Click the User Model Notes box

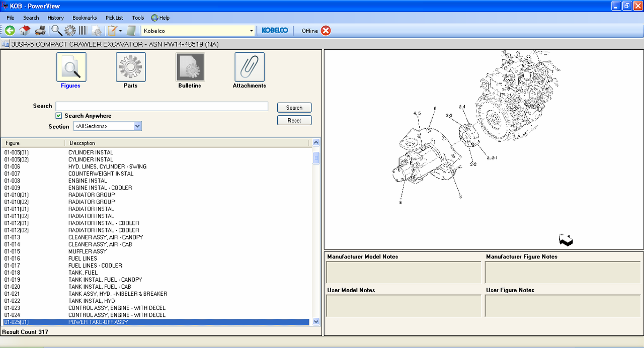(404, 306)
